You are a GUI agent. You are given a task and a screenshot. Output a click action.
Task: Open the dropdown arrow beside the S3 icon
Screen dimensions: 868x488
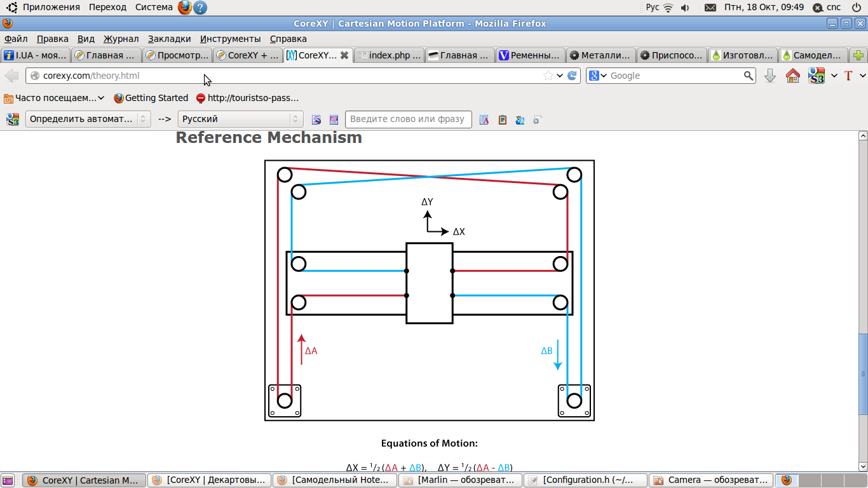834,76
